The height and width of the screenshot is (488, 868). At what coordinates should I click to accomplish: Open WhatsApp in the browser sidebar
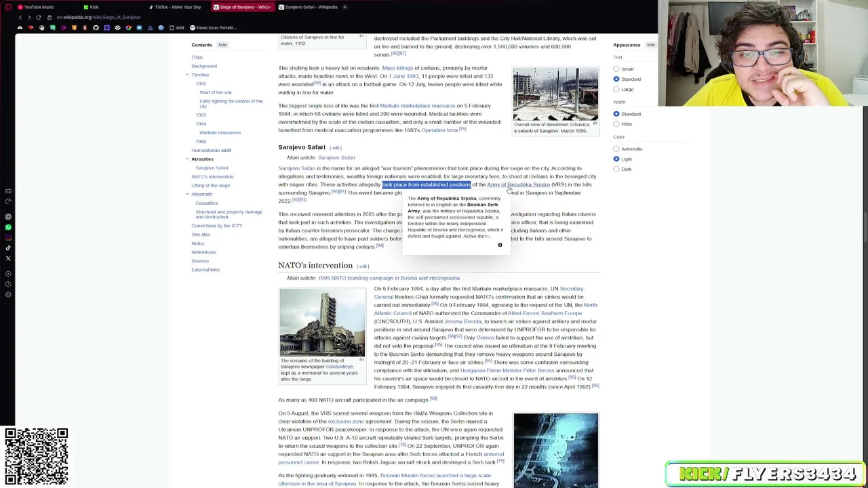[8, 227]
